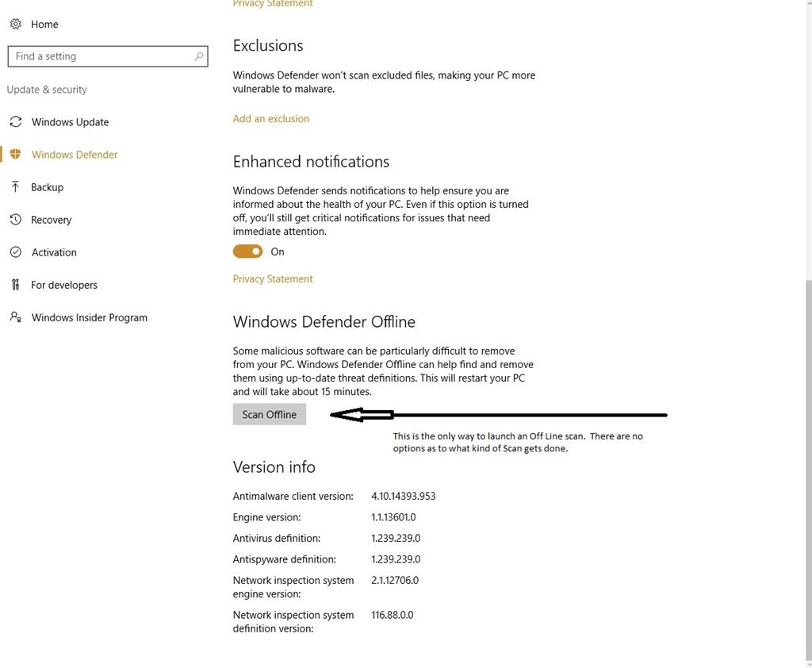
Task: Click the Antispyware definition label
Action: coord(284,559)
